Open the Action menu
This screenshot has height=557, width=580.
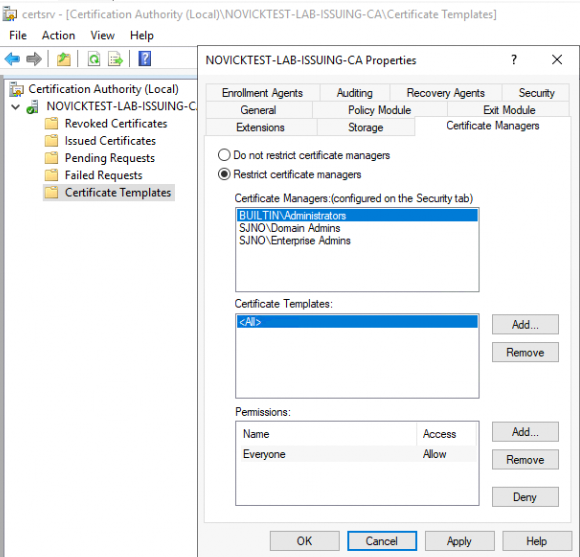click(x=58, y=36)
